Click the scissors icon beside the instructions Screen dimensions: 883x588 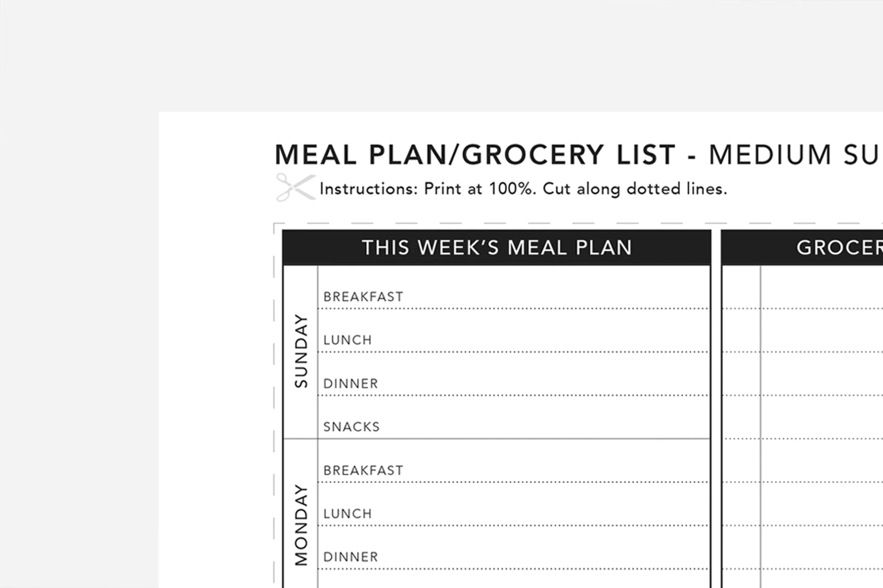[x=295, y=187]
